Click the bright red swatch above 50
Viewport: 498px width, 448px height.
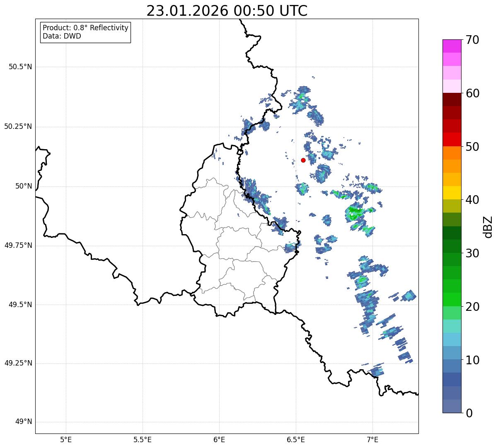click(452, 139)
